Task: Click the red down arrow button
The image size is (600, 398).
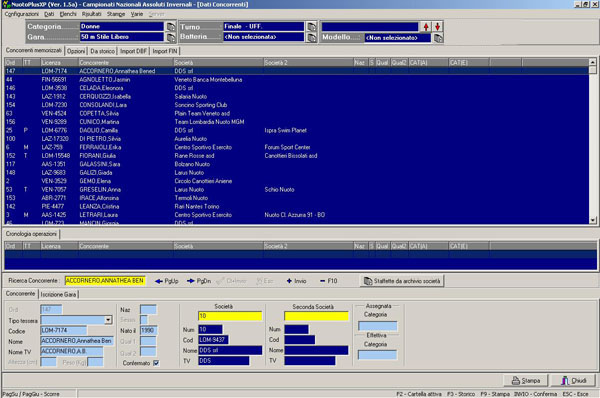Action: [437, 27]
